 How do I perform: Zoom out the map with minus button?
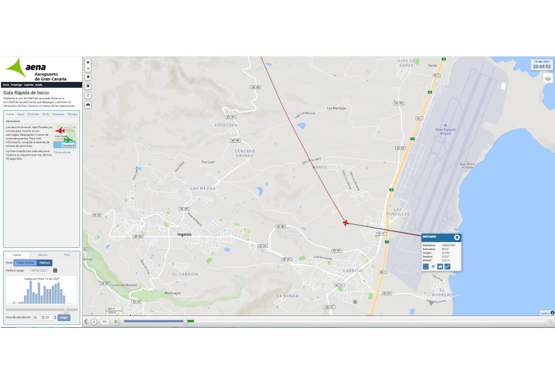point(88,68)
